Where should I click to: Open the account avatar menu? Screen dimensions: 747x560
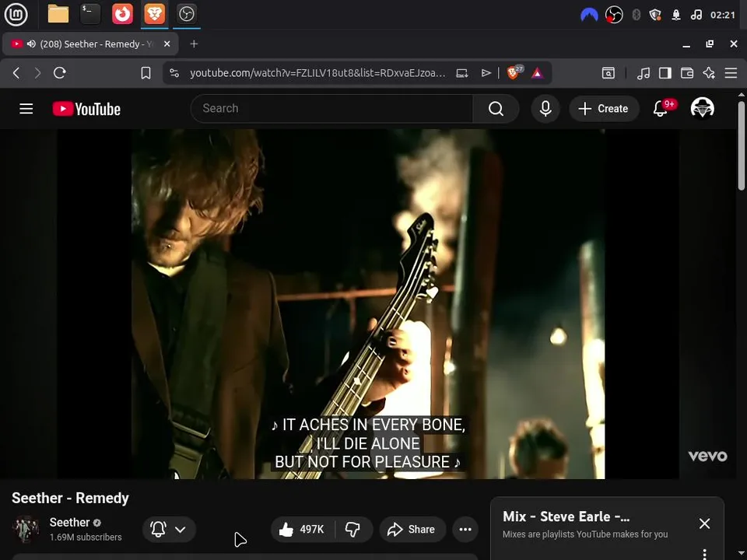click(702, 108)
